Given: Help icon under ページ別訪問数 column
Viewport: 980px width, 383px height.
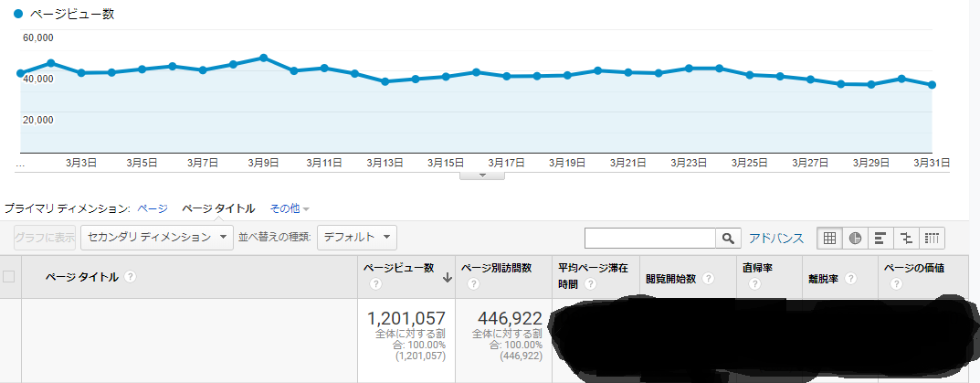Looking at the screenshot, I should (x=473, y=284).
